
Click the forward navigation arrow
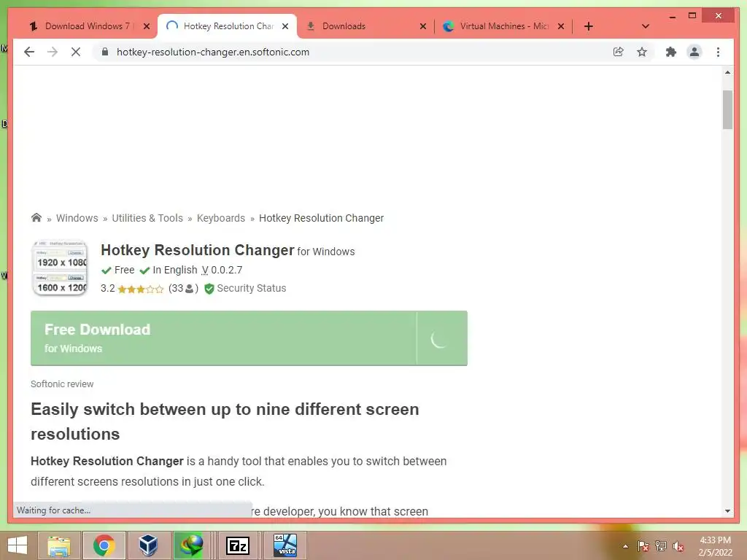click(x=53, y=52)
